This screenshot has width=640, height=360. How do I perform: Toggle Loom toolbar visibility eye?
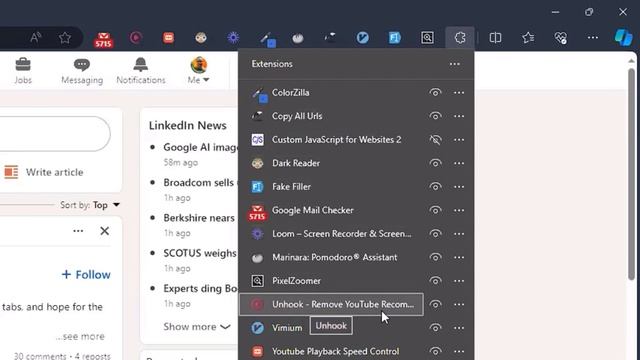(x=435, y=234)
